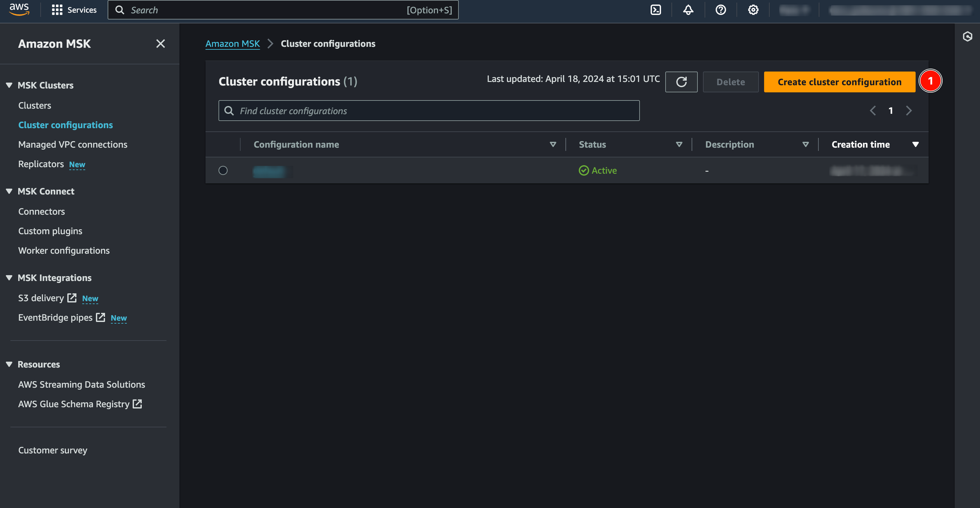Sort by Creation time column arrow

915,145
